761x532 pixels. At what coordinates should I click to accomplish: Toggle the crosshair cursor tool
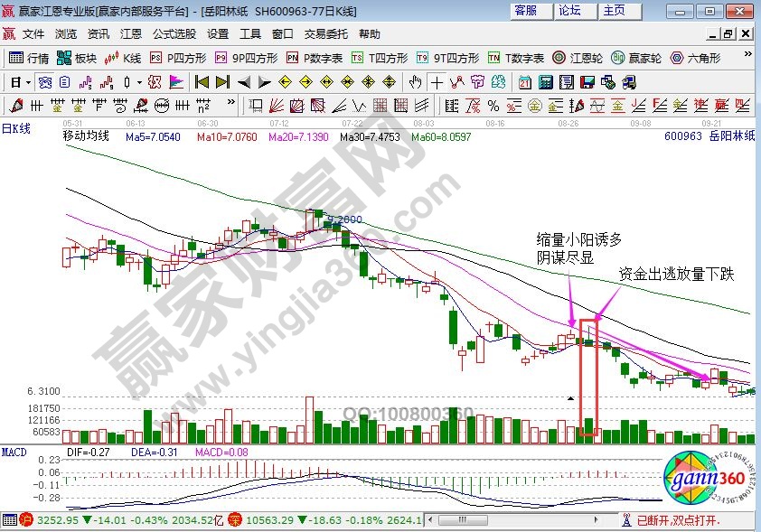coord(437,82)
